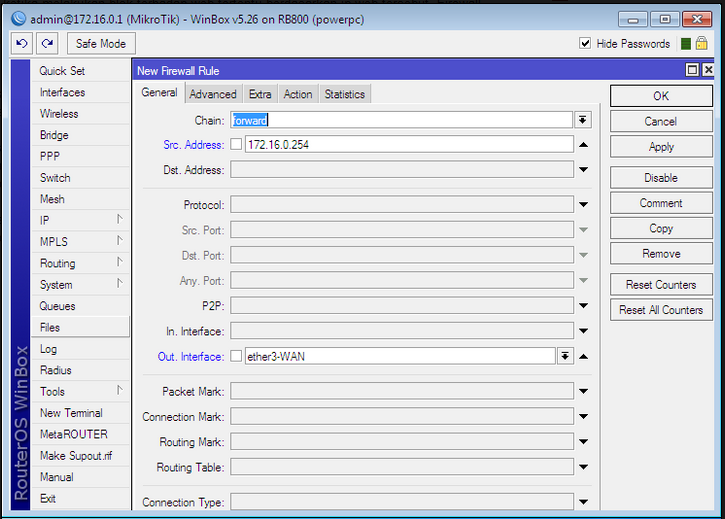Open Bridge in sidebar menu
The height and width of the screenshot is (519, 725).
pos(80,135)
